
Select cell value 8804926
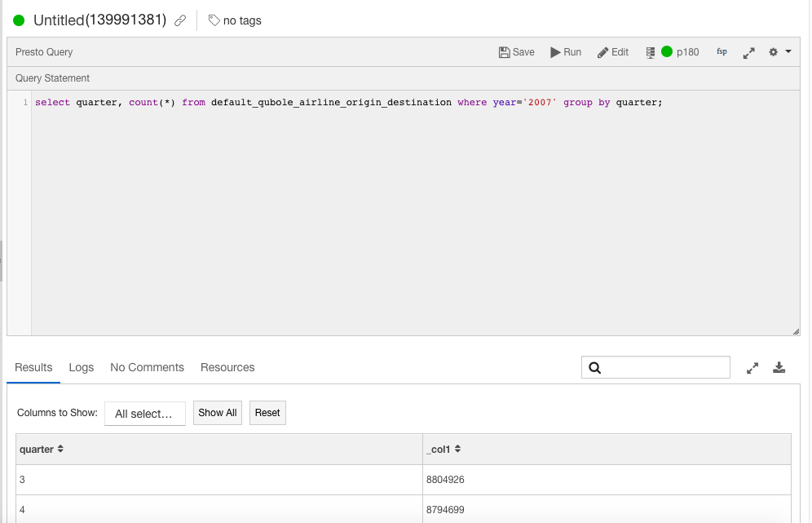[445, 480]
